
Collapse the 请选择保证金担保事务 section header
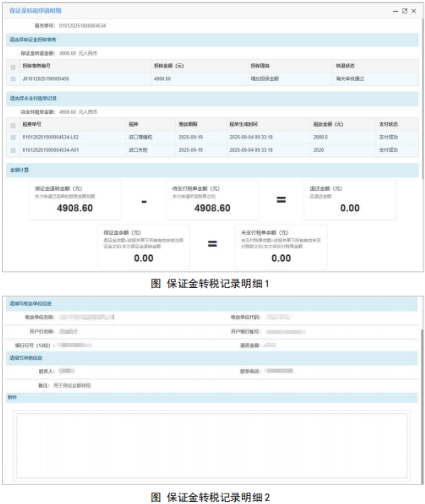212,40
